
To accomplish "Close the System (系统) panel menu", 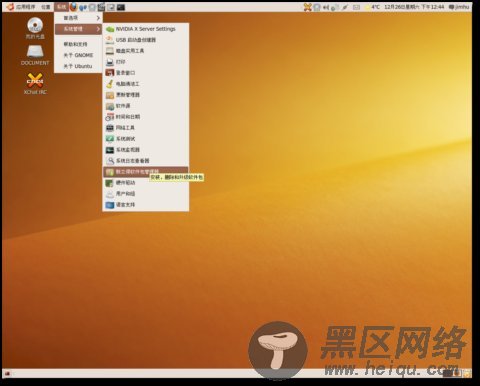I will point(61,7).
